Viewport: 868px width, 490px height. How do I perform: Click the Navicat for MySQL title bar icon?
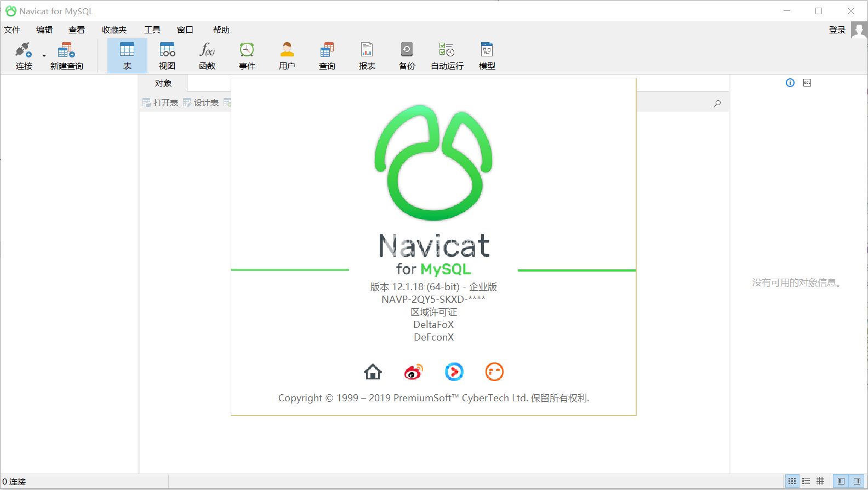10,11
